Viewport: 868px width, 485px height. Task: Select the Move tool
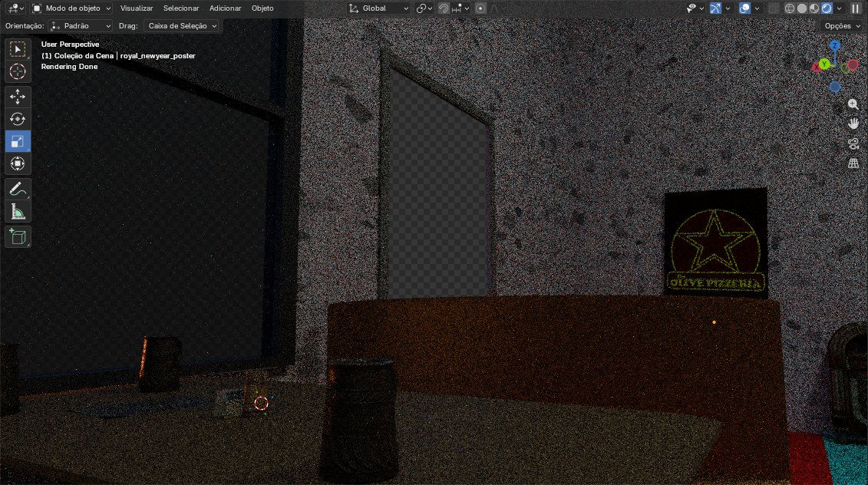point(18,97)
